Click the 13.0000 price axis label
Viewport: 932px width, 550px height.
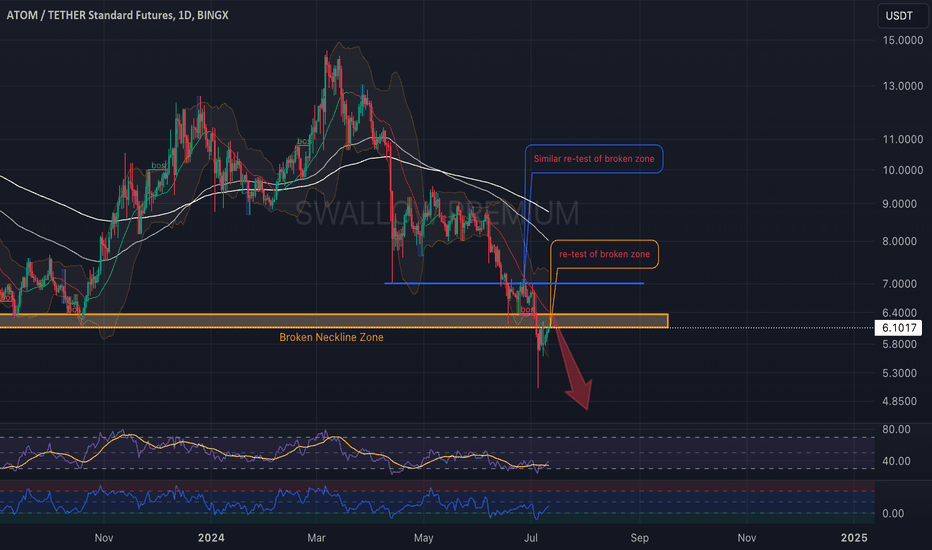pyautogui.click(x=903, y=86)
